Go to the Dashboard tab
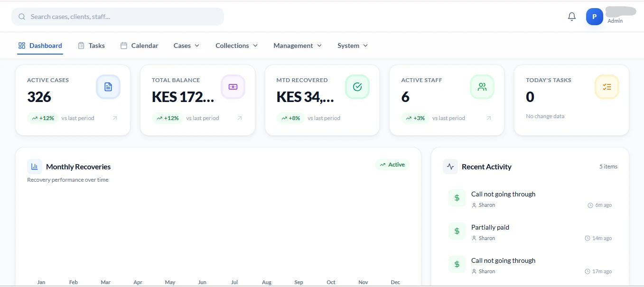The image size is (644, 287). (x=40, y=46)
